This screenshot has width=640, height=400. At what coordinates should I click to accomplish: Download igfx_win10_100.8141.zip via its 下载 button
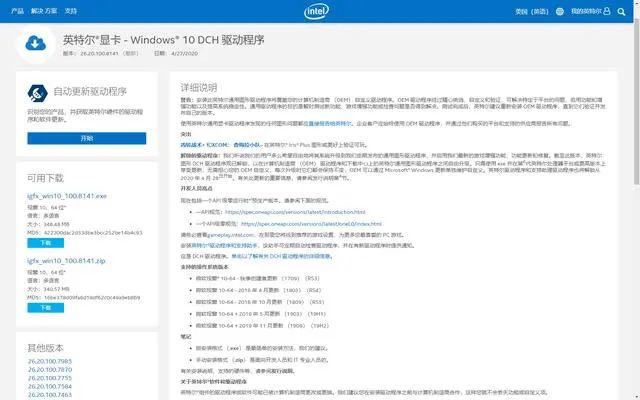[x=46, y=308]
